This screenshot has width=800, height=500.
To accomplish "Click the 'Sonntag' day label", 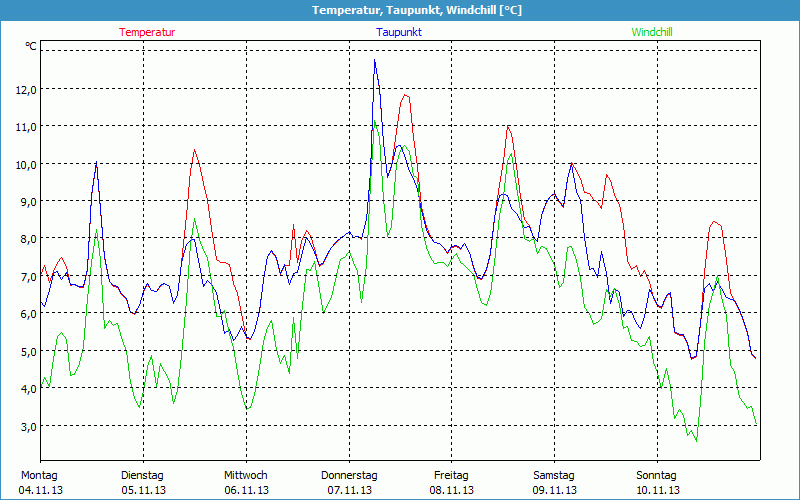I will 657,476.
